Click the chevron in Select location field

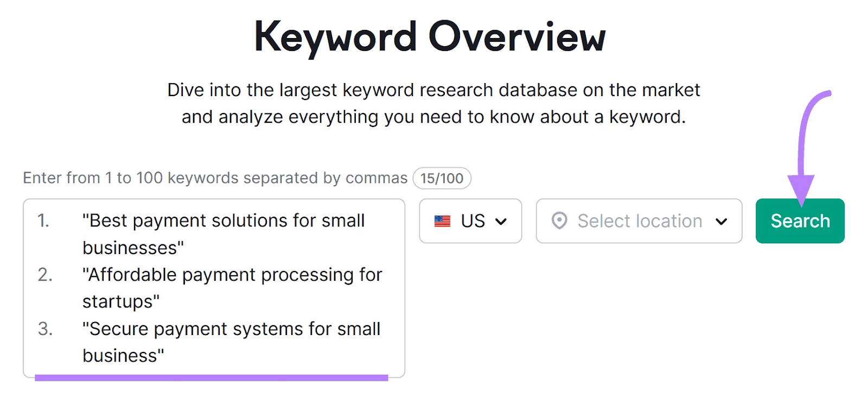point(721,222)
